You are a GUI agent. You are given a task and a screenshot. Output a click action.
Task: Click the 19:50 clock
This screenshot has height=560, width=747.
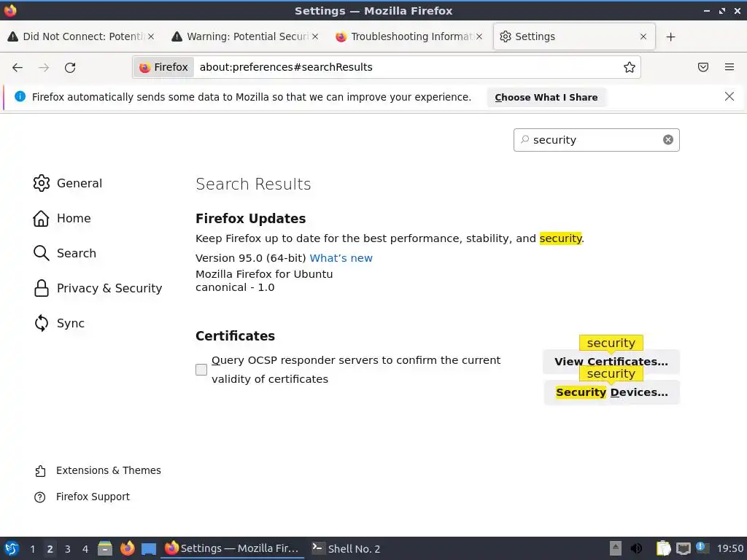[x=729, y=548]
